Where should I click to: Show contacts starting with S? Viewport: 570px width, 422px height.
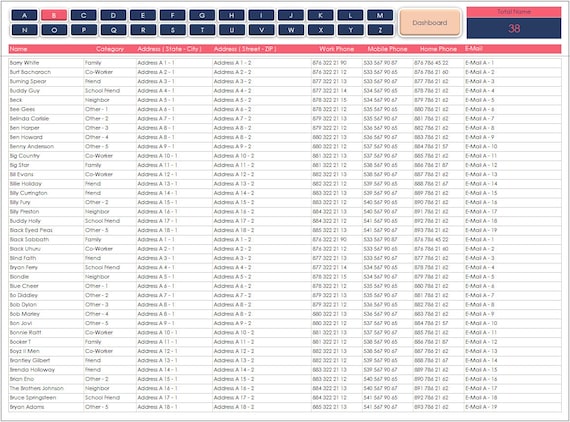[172, 30]
